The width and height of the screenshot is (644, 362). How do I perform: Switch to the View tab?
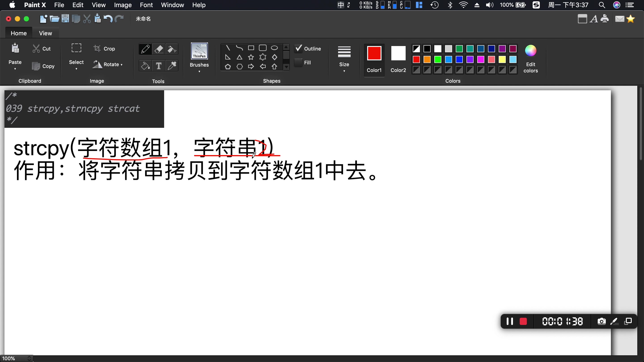(46, 33)
